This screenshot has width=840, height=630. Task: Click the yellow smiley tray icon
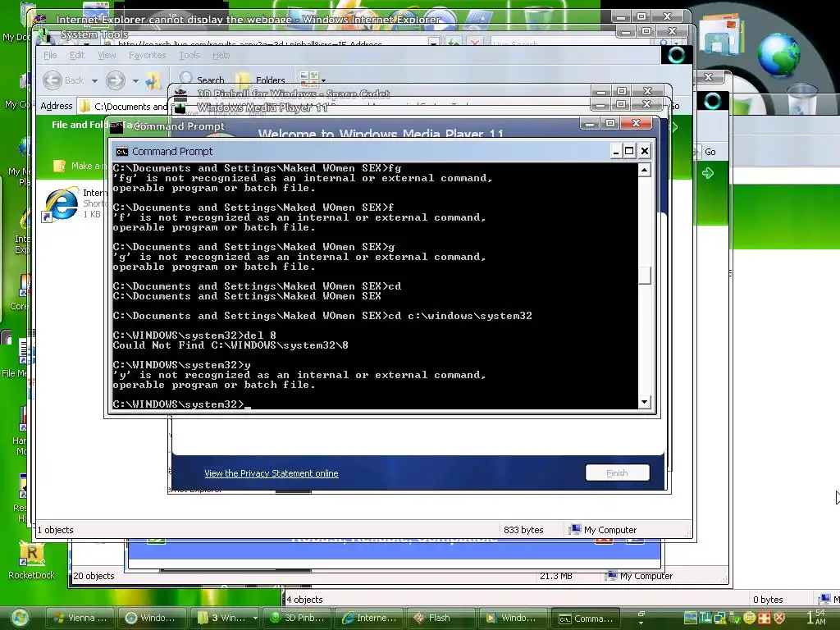coord(750,618)
